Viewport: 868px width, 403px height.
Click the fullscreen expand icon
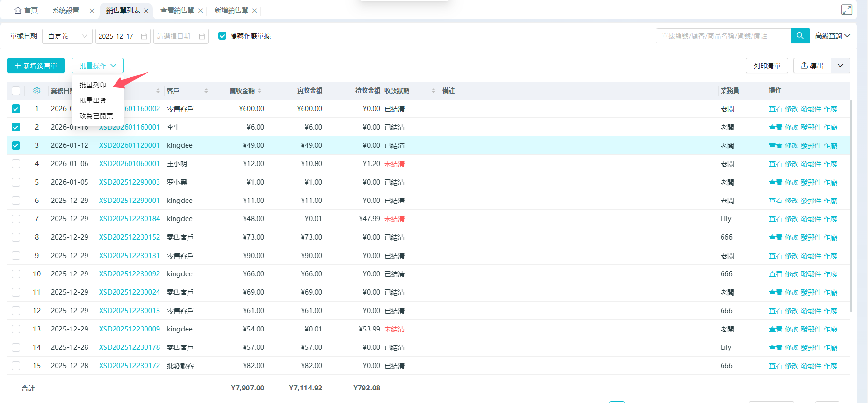[x=847, y=10]
